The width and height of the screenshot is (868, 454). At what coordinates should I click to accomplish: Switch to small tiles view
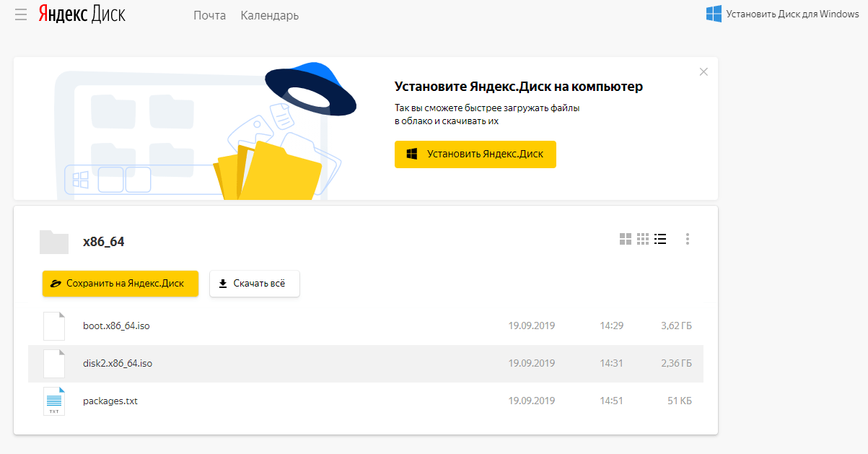(x=643, y=239)
